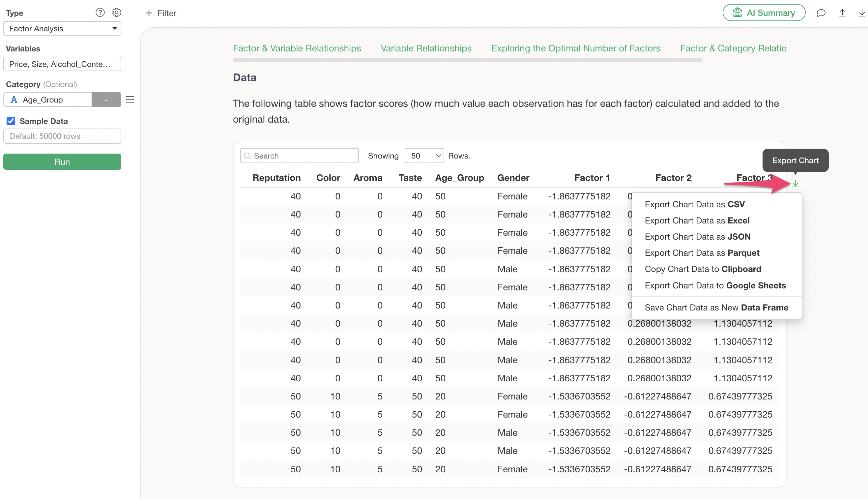Select Export Chart Data as CSV
868x499 pixels.
click(694, 204)
